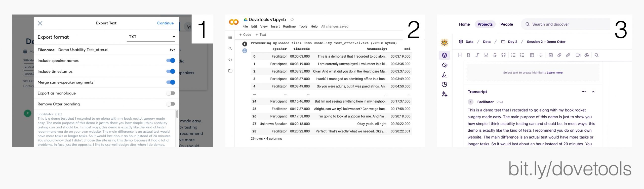Screen dimensions: 644x189
Task: Import from Google Drive icon
Action: coord(587,55)
